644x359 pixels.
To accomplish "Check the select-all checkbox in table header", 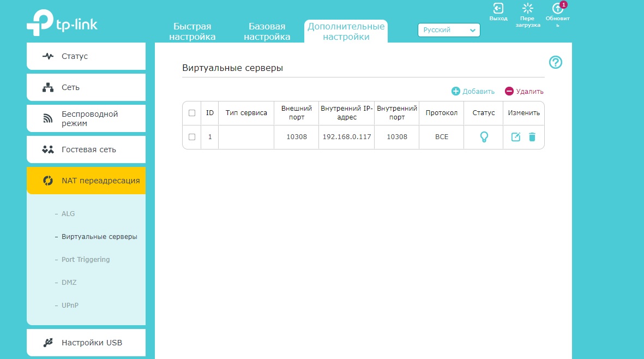I will click(x=192, y=113).
